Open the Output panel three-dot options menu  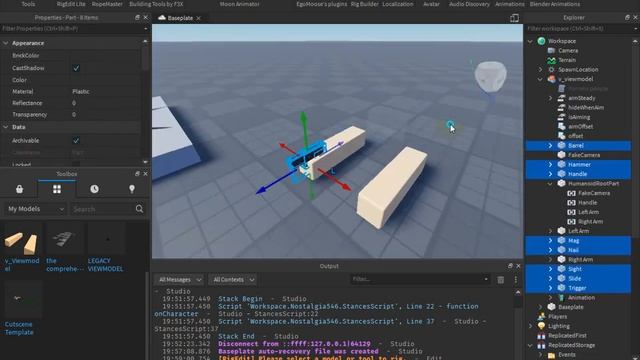click(x=516, y=280)
